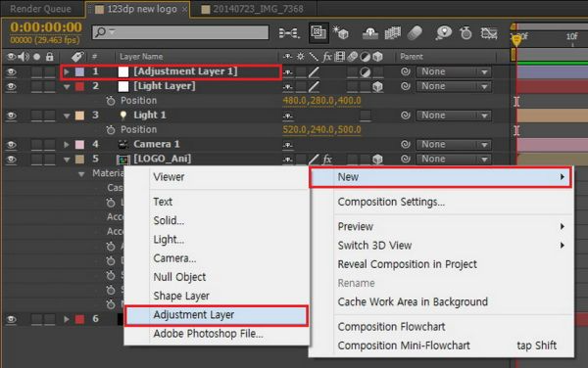Viewport: 588px width, 368px height.
Task: Open Light Layer parent None dropdown
Action: coord(454,86)
